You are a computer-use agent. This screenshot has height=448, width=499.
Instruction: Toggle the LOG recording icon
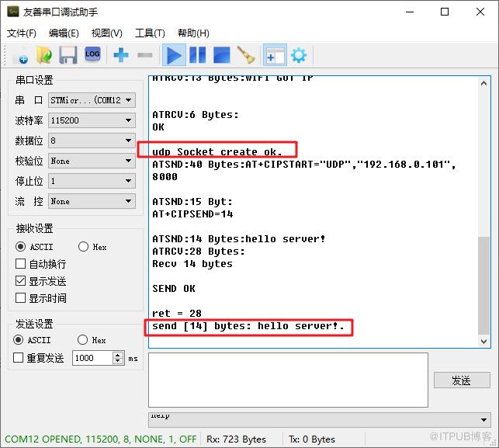pos(92,55)
